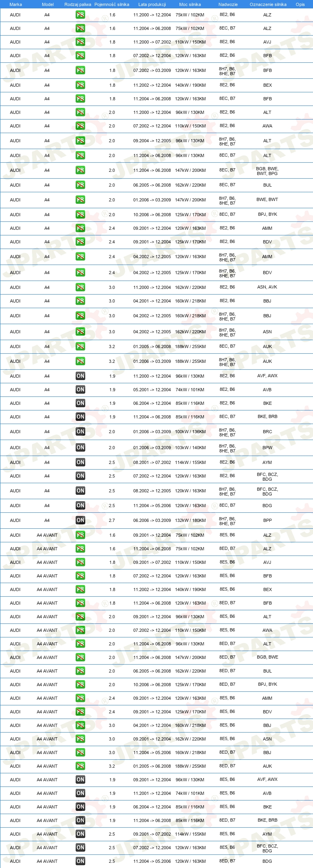Click the 8ED, B7 body cell in the A4 AVANT BUL row
Viewport: 313px width, 868px height.
point(227,671)
